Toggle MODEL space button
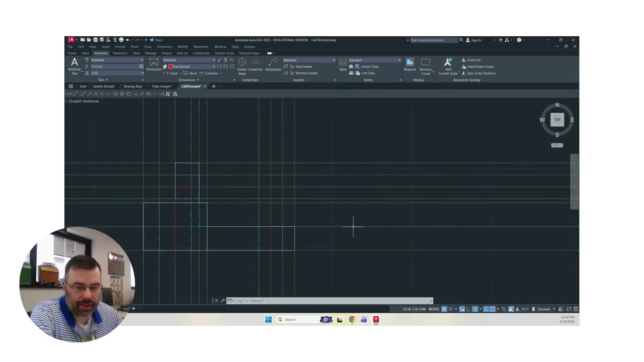The image size is (644, 362). (x=434, y=309)
